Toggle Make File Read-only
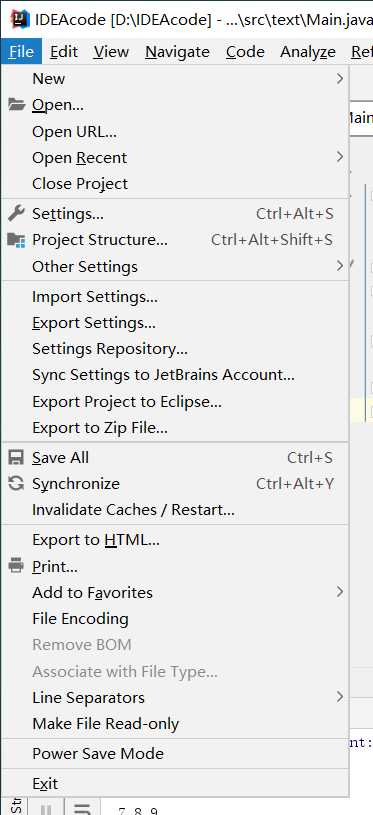 (175, 724)
